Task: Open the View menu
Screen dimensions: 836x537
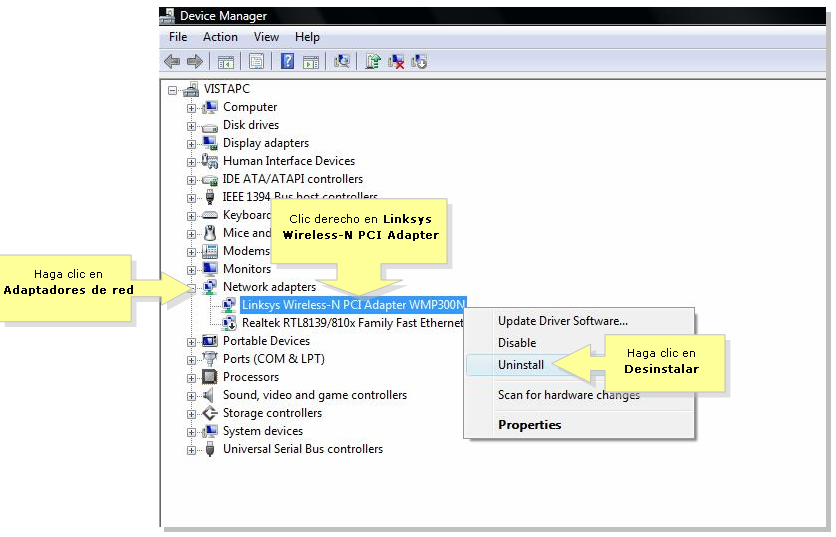Action: (x=266, y=37)
